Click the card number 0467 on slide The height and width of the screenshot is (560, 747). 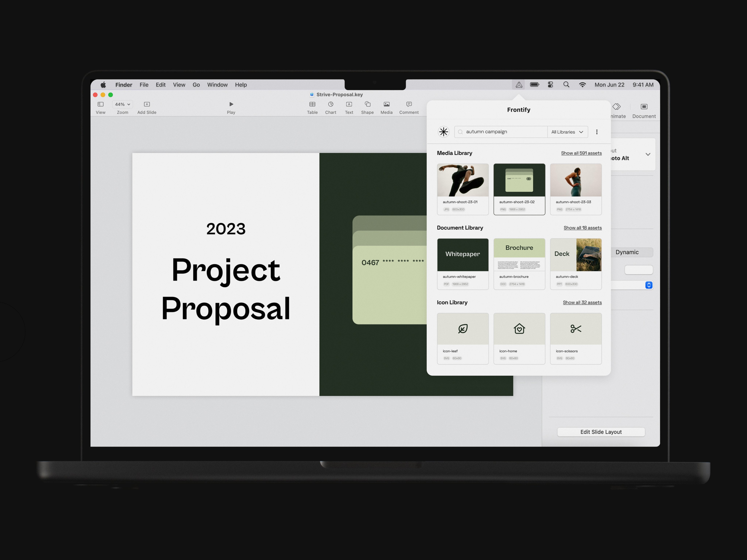coord(370,263)
